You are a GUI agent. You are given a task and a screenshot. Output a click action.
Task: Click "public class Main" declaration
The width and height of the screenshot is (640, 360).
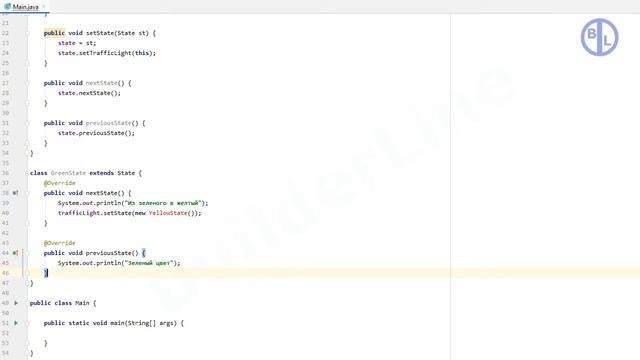[60, 303]
